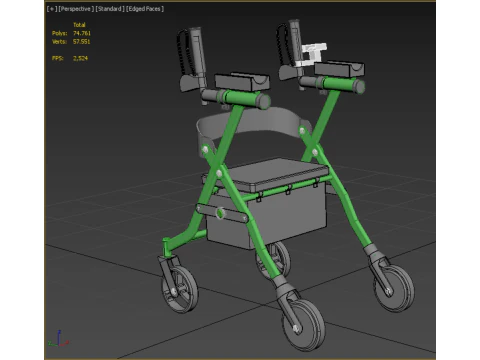Select the white bracket near the right armrest
The width and height of the screenshot is (480, 360).
pyautogui.click(x=312, y=53)
